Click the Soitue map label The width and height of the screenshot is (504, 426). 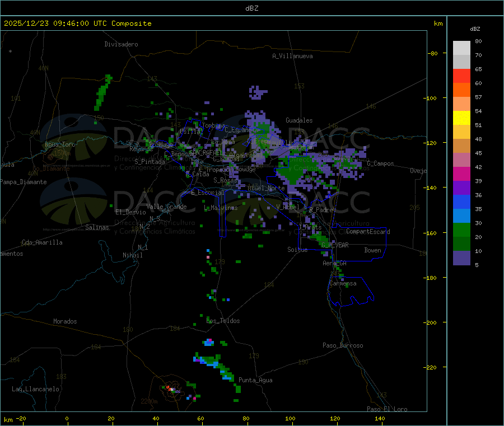click(298, 250)
